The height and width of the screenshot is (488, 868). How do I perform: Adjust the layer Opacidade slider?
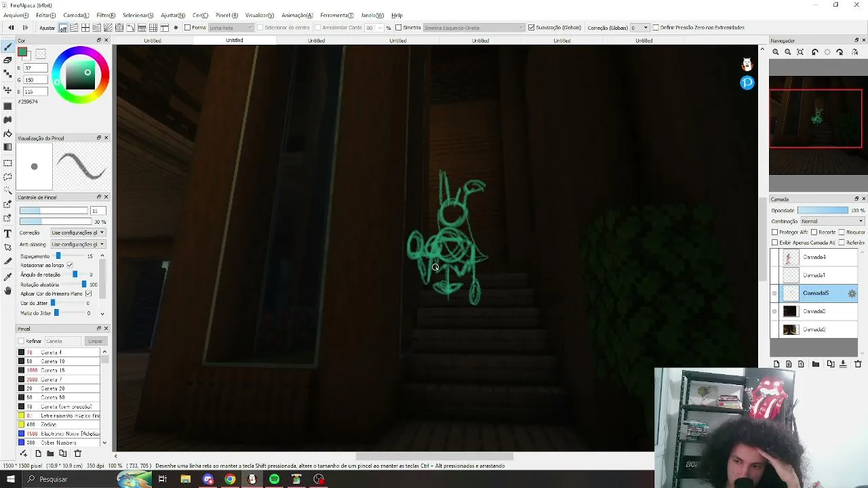pyautogui.click(x=823, y=211)
